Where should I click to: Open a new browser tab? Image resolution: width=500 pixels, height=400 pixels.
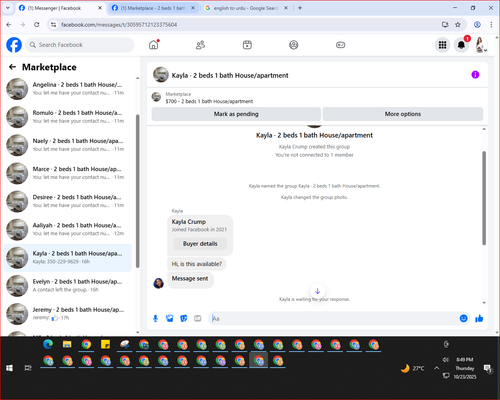pyautogui.click(x=300, y=8)
